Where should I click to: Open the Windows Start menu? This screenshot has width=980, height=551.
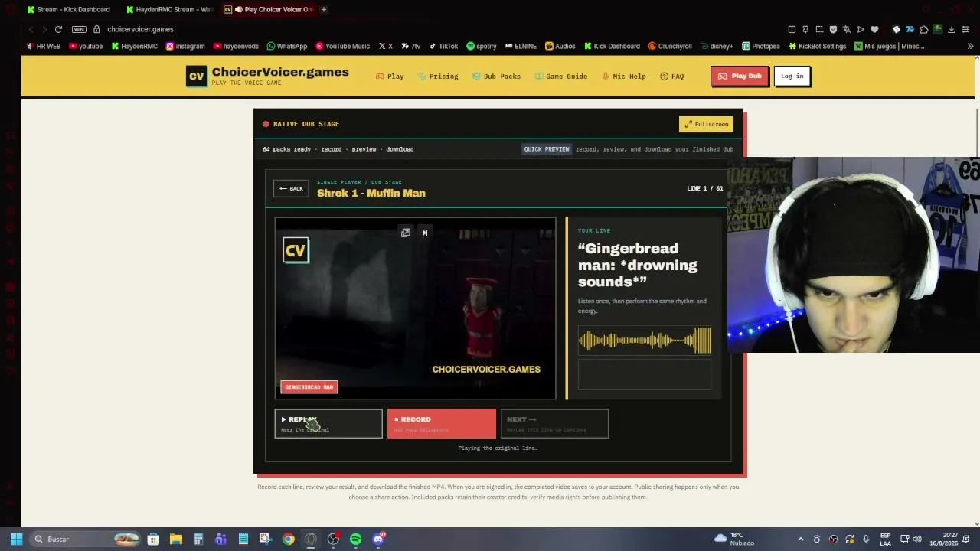point(16,539)
